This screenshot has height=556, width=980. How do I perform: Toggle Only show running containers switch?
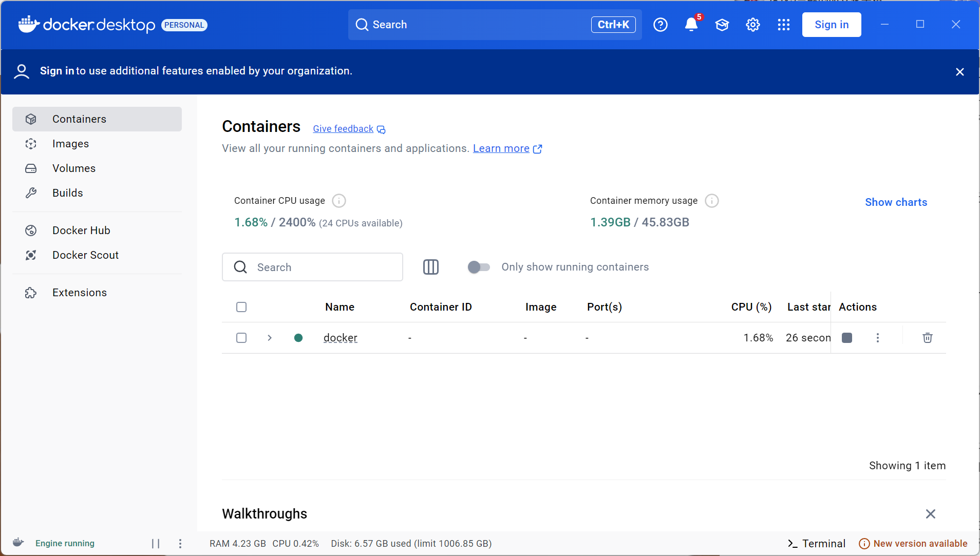(479, 267)
